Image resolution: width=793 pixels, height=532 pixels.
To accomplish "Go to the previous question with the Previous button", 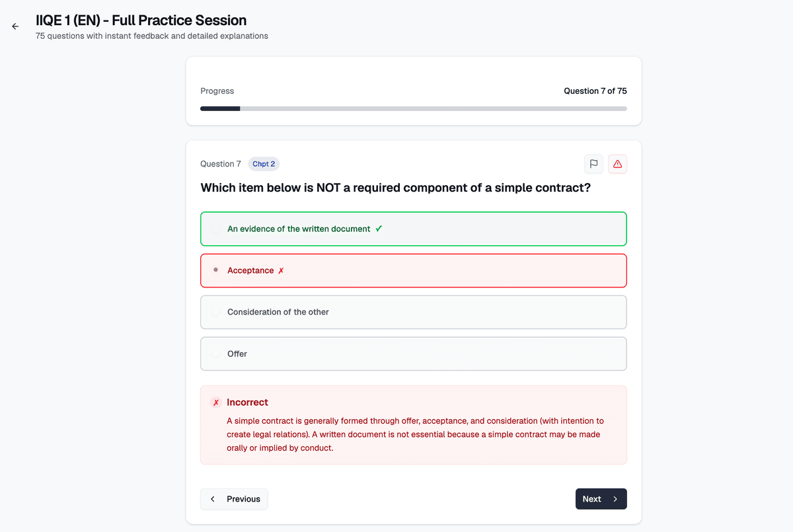I will 235,499.
